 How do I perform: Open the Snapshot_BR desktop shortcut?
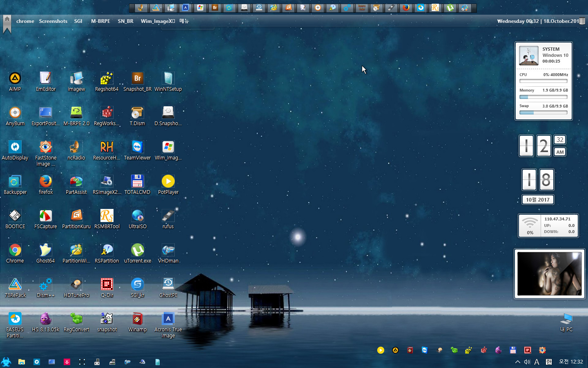pos(138,81)
